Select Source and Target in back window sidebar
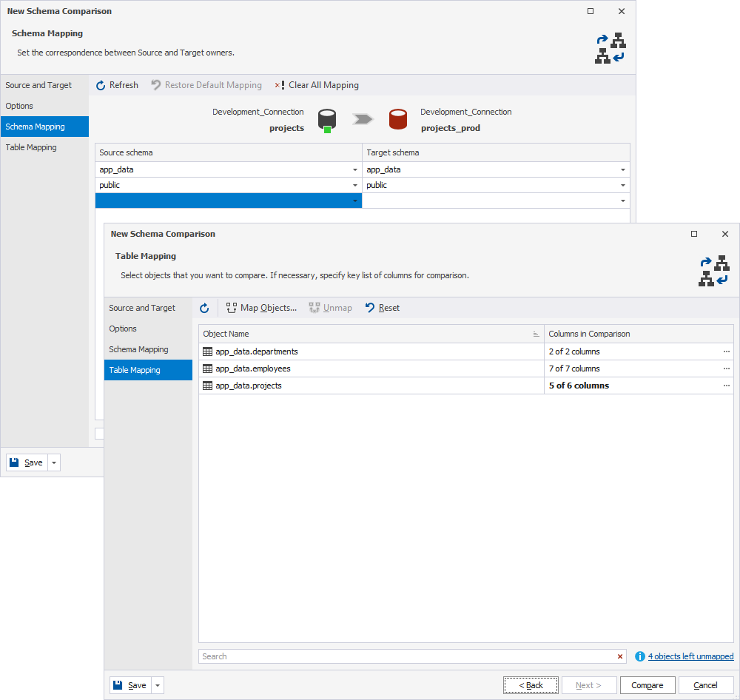The height and width of the screenshot is (700, 740). point(44,85)
